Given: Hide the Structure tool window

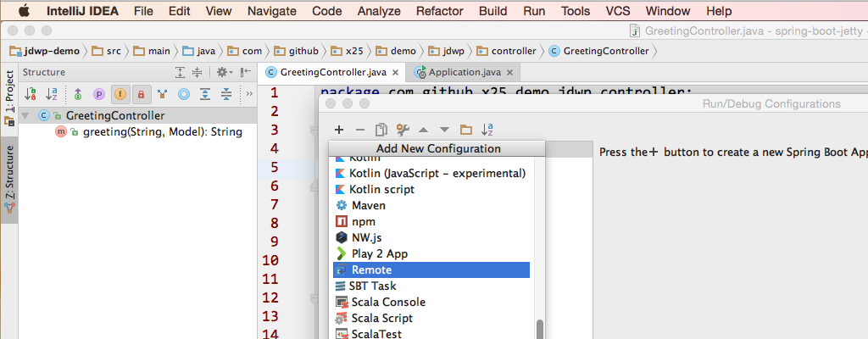Looking at the screenshot, I should point(247,71).
